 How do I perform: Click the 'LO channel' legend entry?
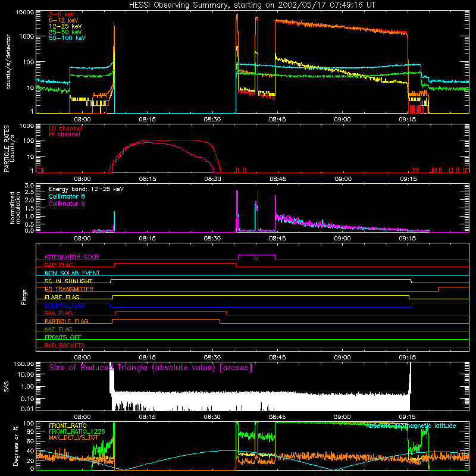[x=65, y=128]
